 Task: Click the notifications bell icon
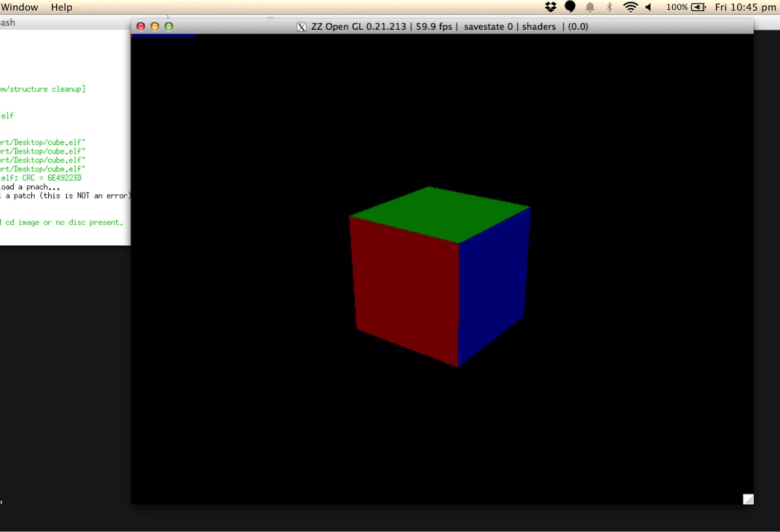[590, 7]
